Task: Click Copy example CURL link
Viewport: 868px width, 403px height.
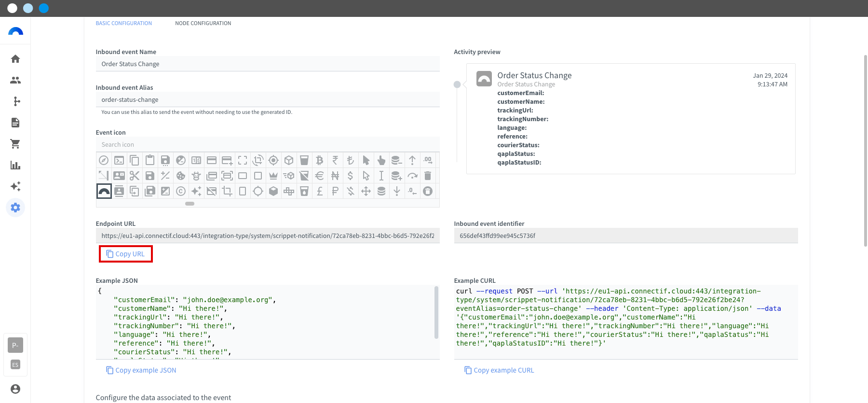Action: click(499, 370)
